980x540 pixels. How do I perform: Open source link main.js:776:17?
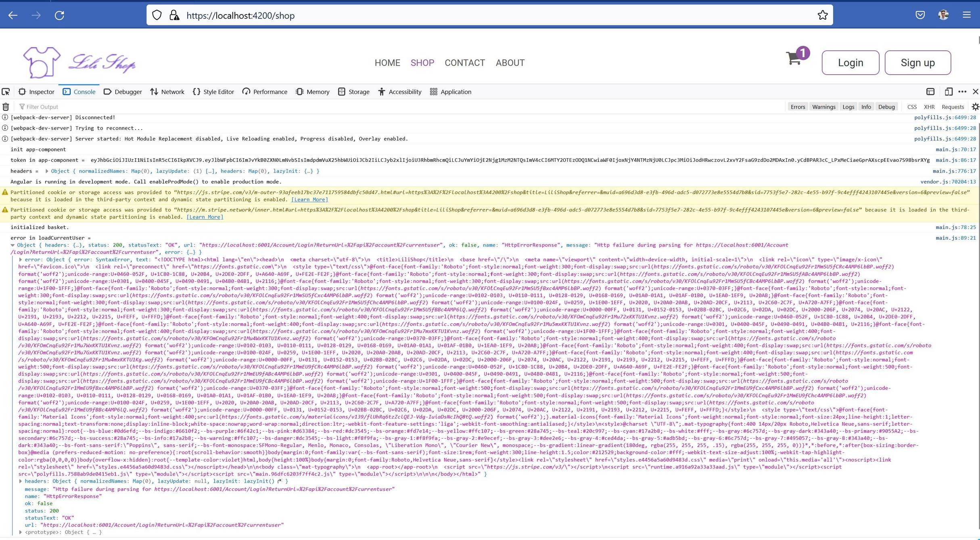point(954,171)
